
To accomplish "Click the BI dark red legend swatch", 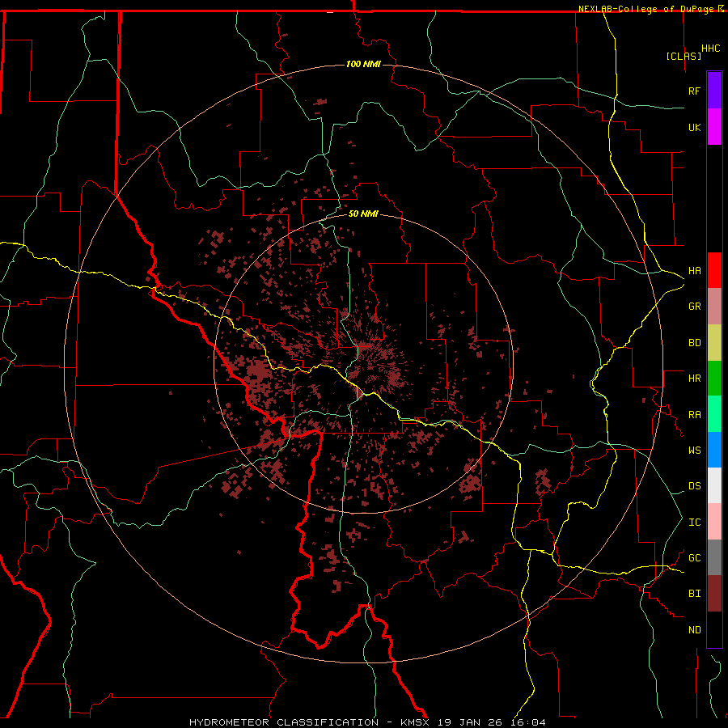I will point(714,594).
